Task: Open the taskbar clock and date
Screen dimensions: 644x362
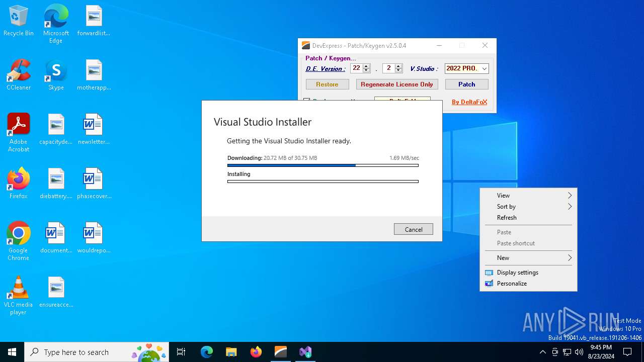Action: pos(601,352)
